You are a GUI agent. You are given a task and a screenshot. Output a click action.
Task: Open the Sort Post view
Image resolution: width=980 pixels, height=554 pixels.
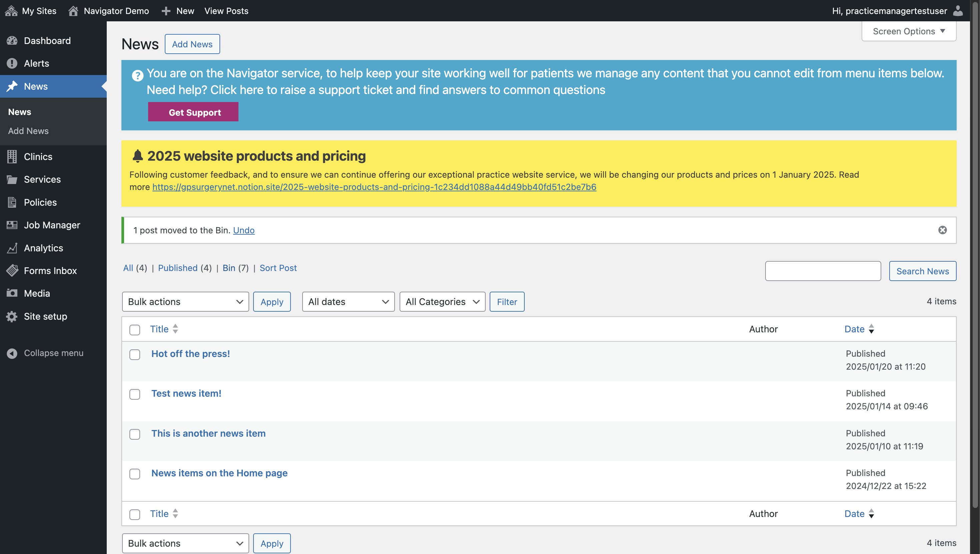(x=278, y=268)
